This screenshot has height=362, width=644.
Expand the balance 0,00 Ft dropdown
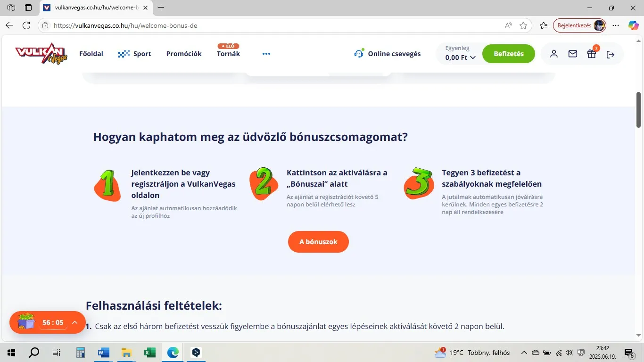click(x=460, y=58)
